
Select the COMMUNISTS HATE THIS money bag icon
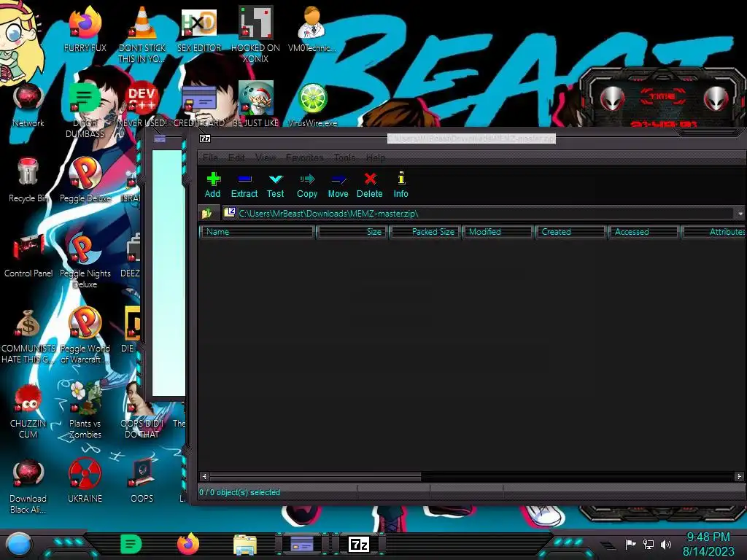[28, 336]
